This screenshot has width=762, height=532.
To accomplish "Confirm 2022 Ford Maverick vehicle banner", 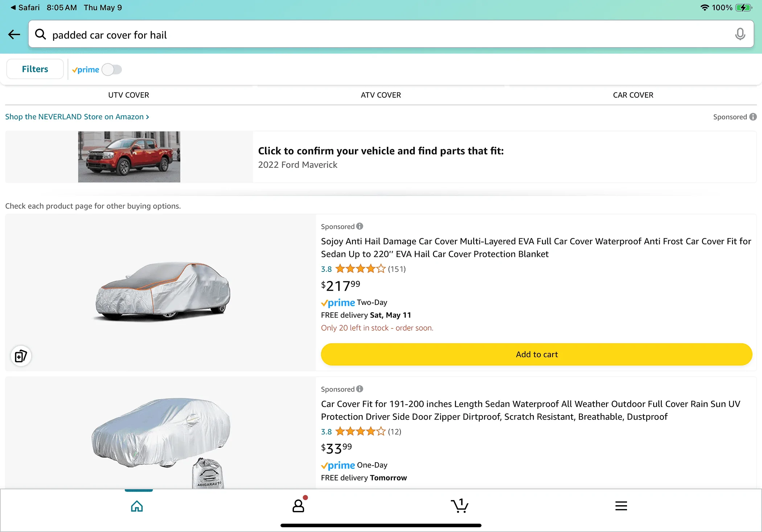I will coord(381,157).
